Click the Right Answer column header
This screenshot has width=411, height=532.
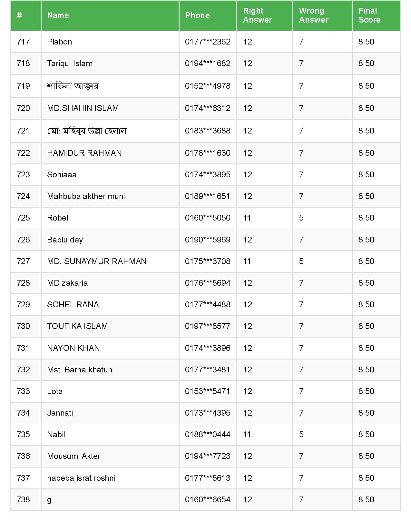[x=257, y=15]
